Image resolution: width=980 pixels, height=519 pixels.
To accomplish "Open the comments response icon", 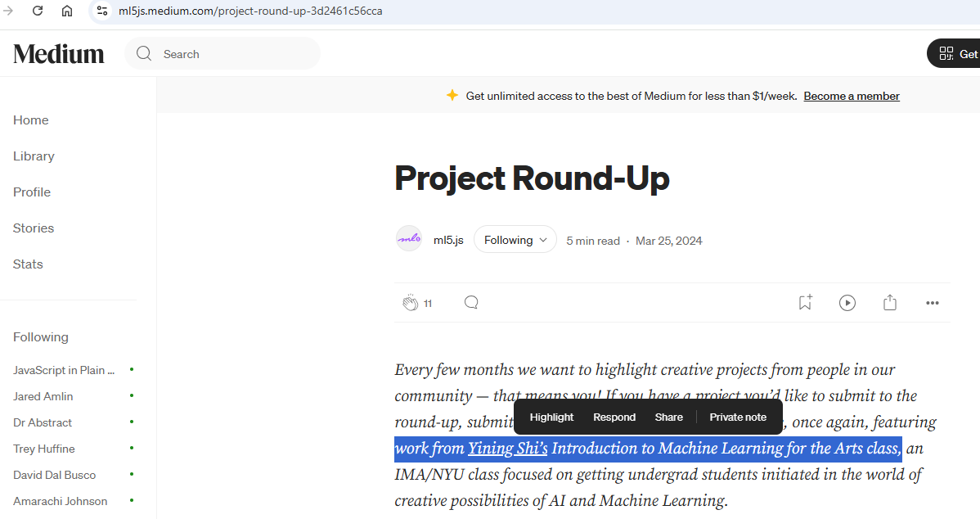I will pos(471,303).
